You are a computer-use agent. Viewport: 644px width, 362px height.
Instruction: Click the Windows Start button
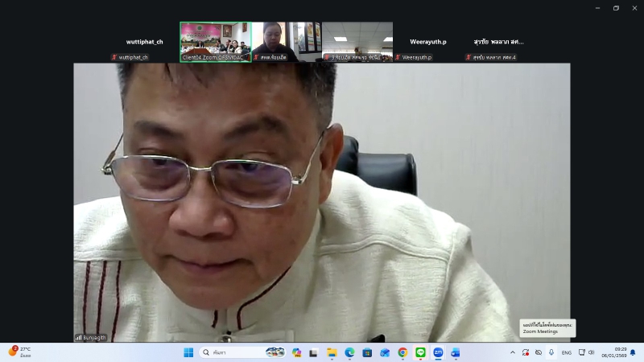pyautogui.click(x=188, y=352)
